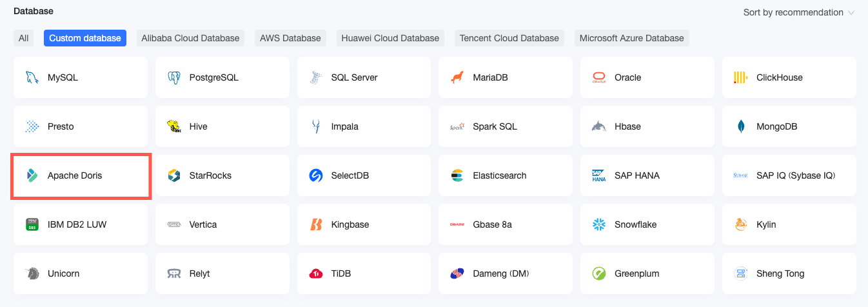Select the Microsoft Azure Database tab
Image resolution: width=868 pixels, height=307 pixels.
coord(631,38)
